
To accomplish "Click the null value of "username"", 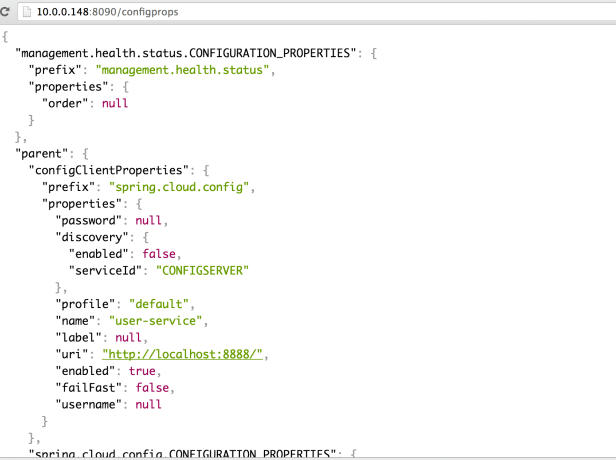I will pyautogui.click(x=148, y=404).
